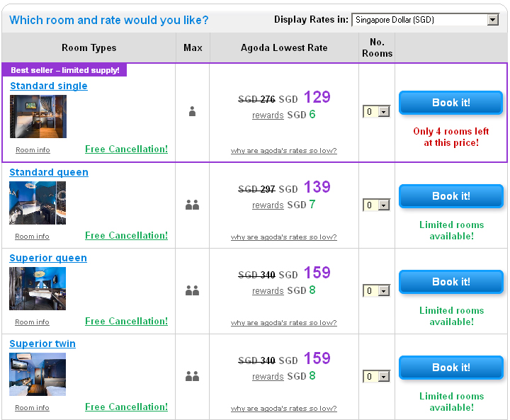Click 'why are agoda's rates so low' for Standard single

pyautogui.click(x=284, y=151)
